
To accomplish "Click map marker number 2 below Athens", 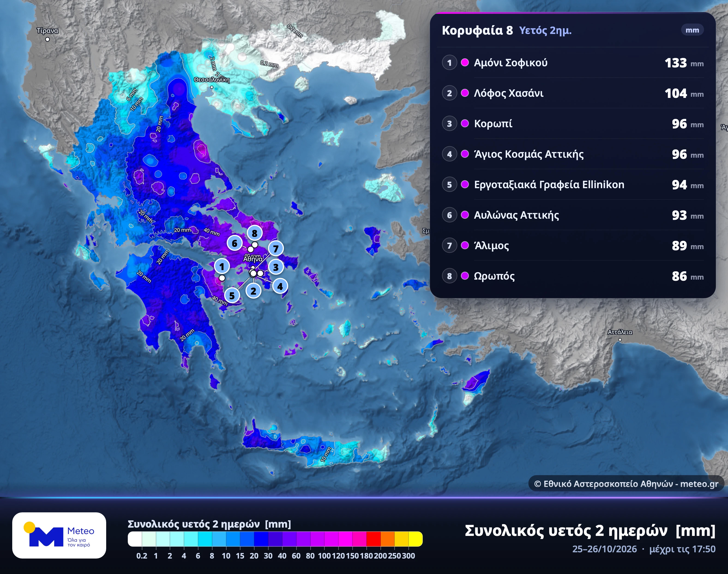I will 254,291.
